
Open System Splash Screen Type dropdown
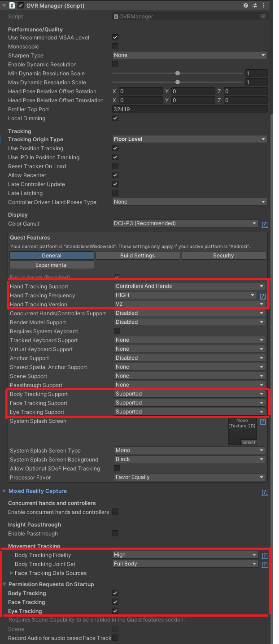(x=190, y=450)
